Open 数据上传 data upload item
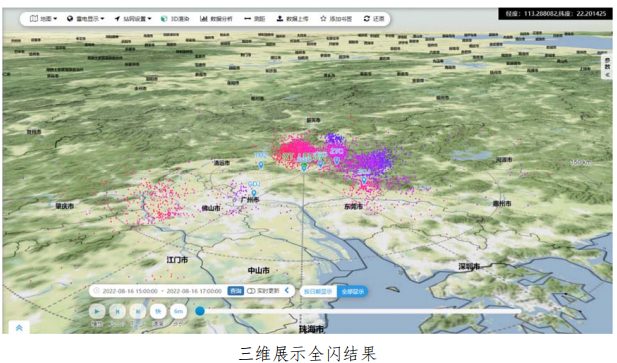This screenshot has height=363, width=617. point(292,18)
